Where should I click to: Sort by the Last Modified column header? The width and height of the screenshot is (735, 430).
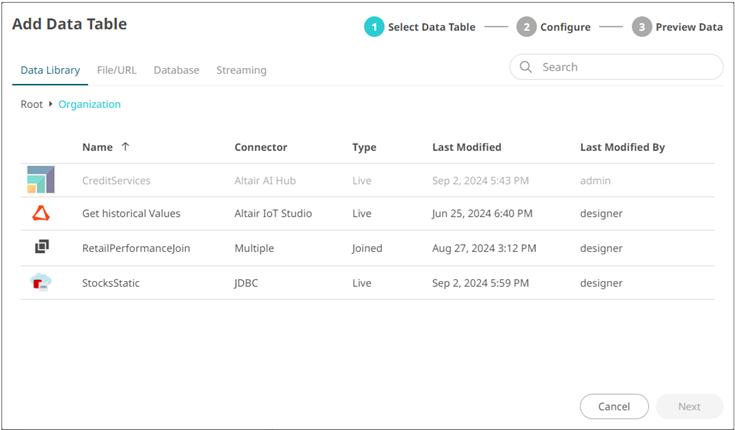pyautogui.click(x=466, y=147)
